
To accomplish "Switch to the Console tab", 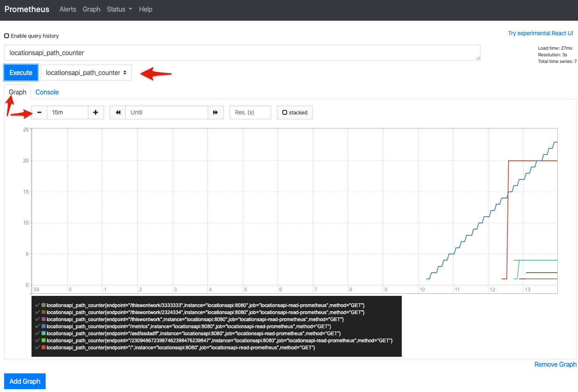I will click(47, 92).
